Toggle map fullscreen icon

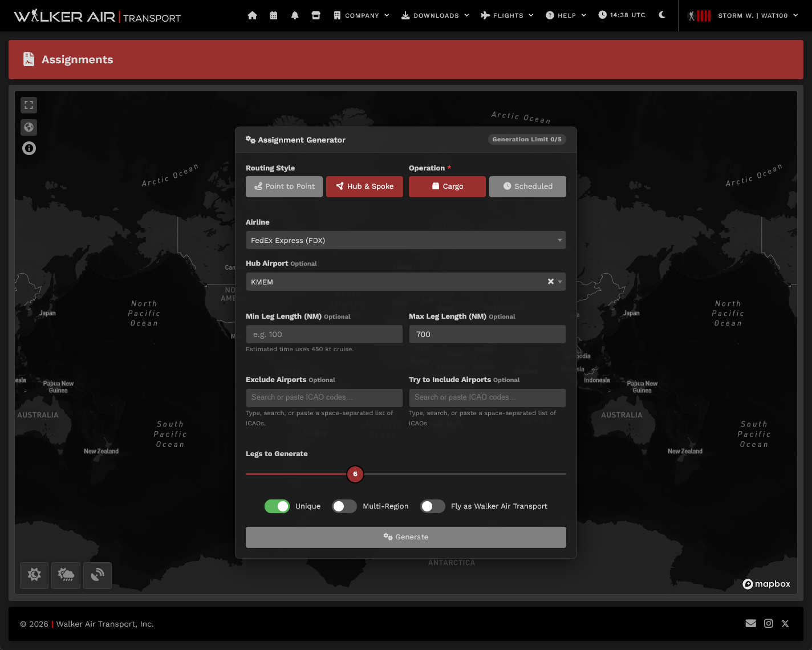tap(29, 105)
